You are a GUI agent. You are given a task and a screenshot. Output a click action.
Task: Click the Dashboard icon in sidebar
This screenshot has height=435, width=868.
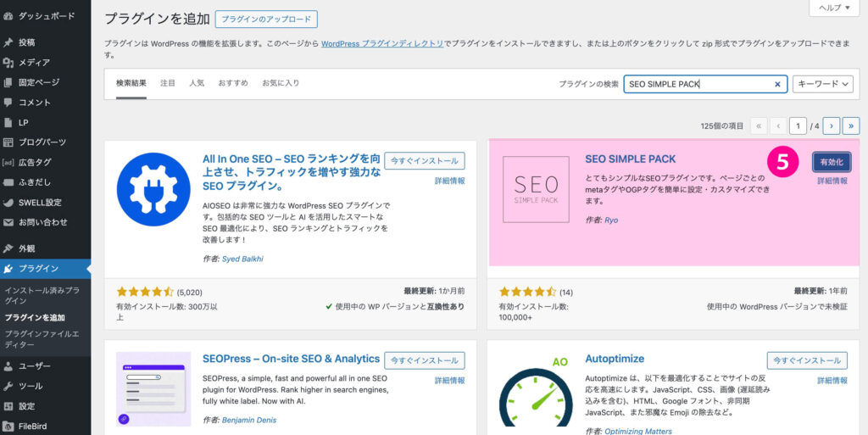(8, 16)
